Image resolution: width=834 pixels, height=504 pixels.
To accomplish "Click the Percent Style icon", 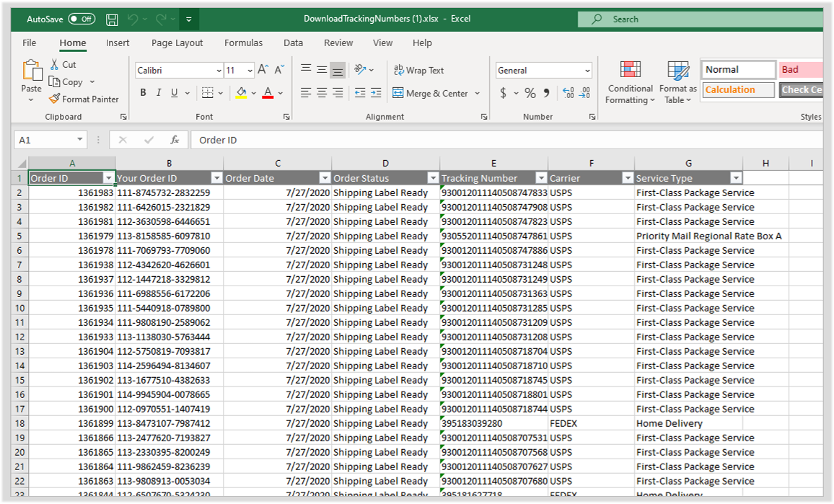I will click(x=530, y=93).
